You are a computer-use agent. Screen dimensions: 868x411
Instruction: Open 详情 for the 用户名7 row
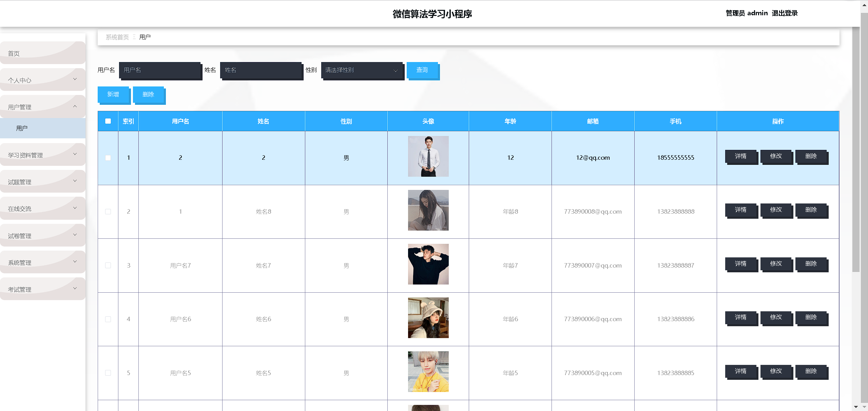[x=740, y=264]
